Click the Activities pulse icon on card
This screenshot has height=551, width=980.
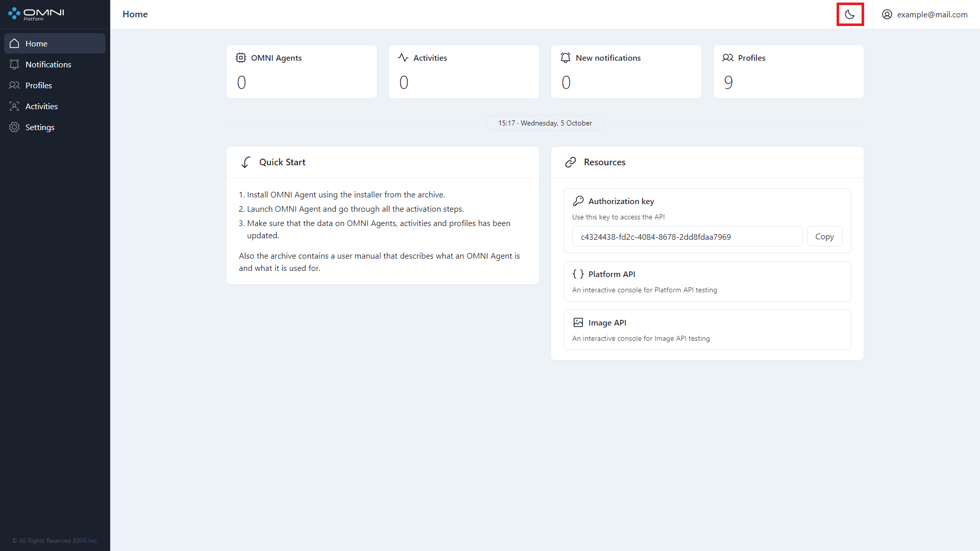click(x=403, y=58)
